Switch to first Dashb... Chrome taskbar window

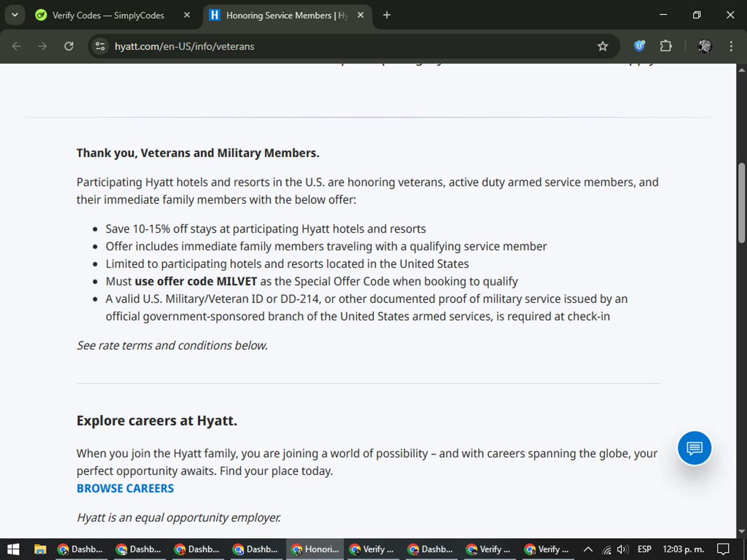81,549
